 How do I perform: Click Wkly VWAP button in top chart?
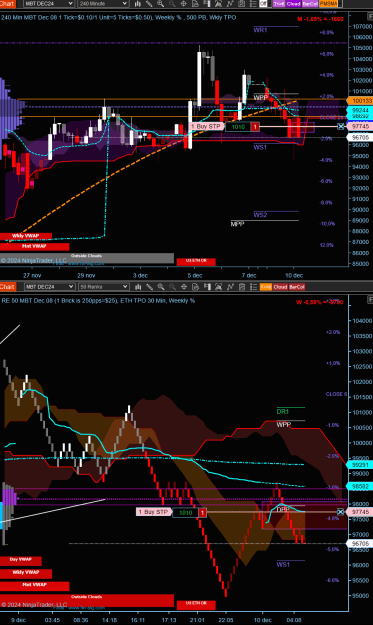[26, 236]
